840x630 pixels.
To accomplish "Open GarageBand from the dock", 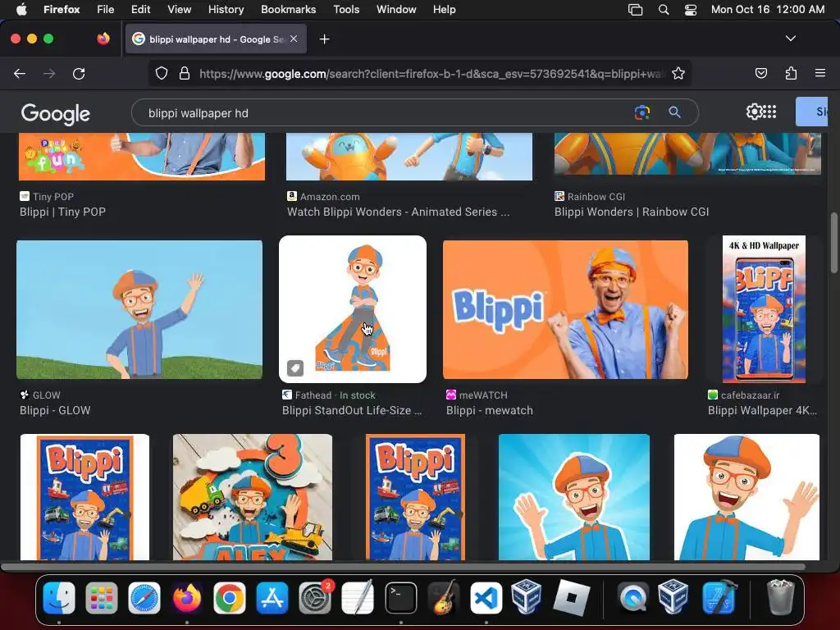I will [444, 597].
